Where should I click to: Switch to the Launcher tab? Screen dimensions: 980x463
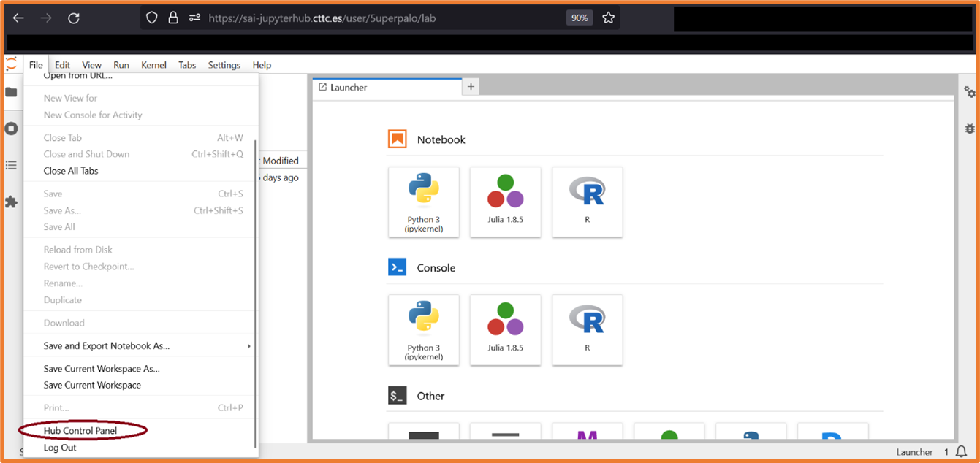pyautogui.click(x=349, y=88)
